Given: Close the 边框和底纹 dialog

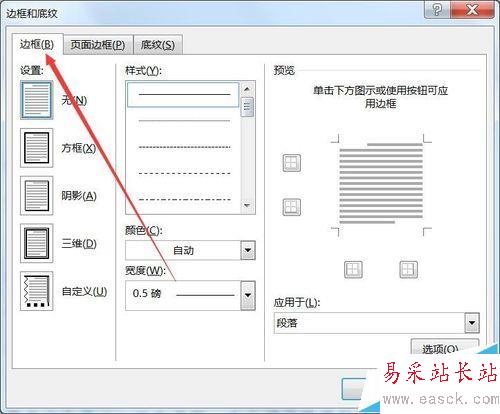Looking at the screenshot, I should (472, 10).
